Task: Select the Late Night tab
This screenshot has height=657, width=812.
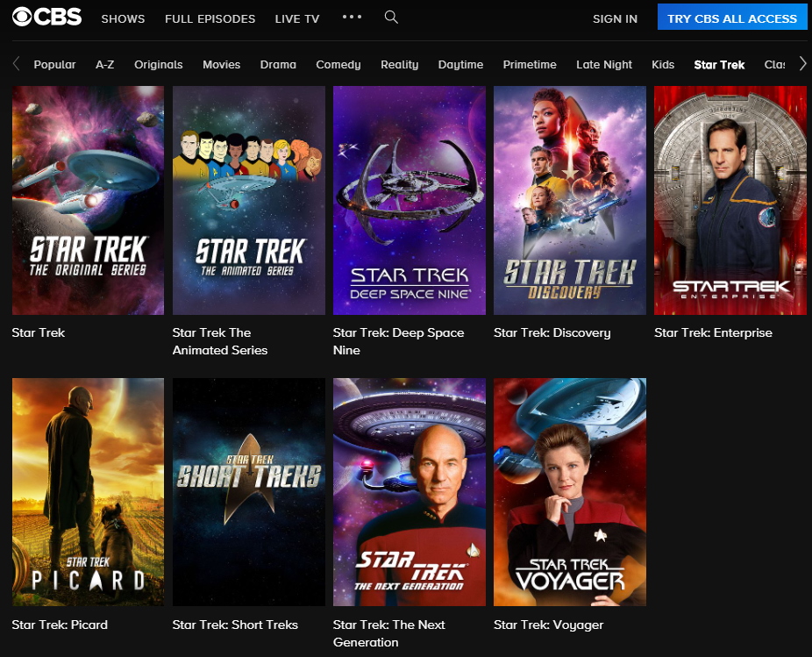Action: pos(604,64)
